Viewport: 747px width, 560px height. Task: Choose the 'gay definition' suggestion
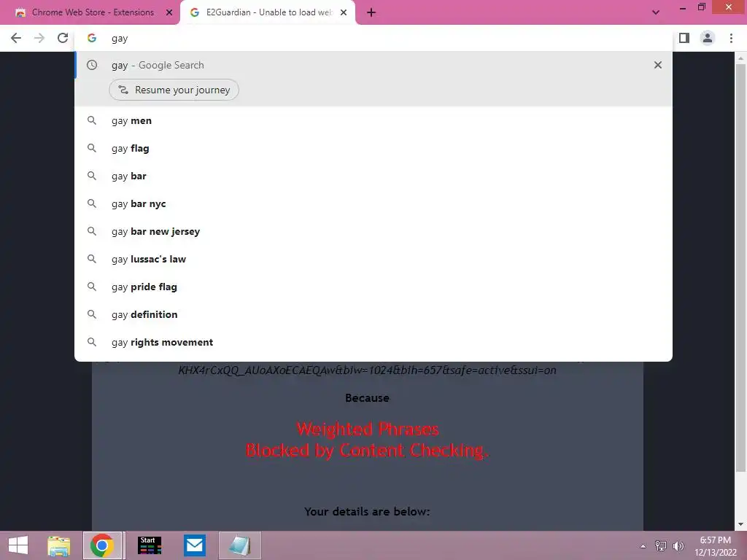click(x=373, y=314)
